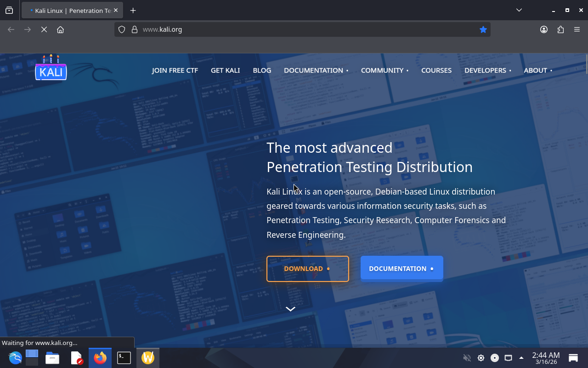Click the Kali birthday cake logo
Viewport: 588px width, 368px height.
click(51, 68)
